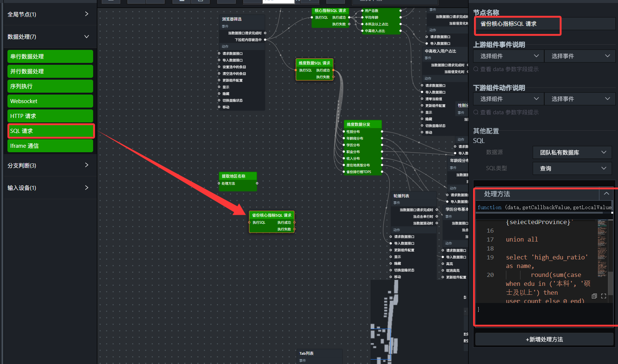Select the 浏览器筛选 component node title

pos(232,19)
